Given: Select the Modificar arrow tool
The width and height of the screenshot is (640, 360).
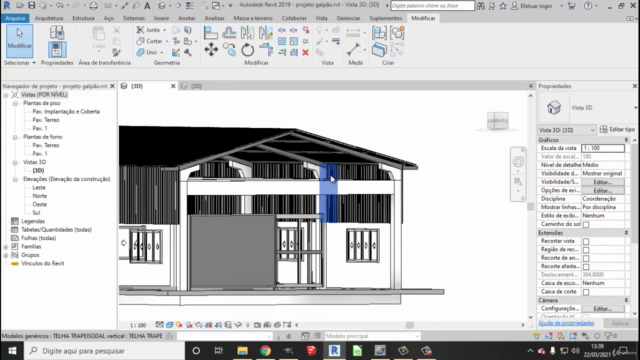Looking at the screenshot, I should (x=19, y=40).
